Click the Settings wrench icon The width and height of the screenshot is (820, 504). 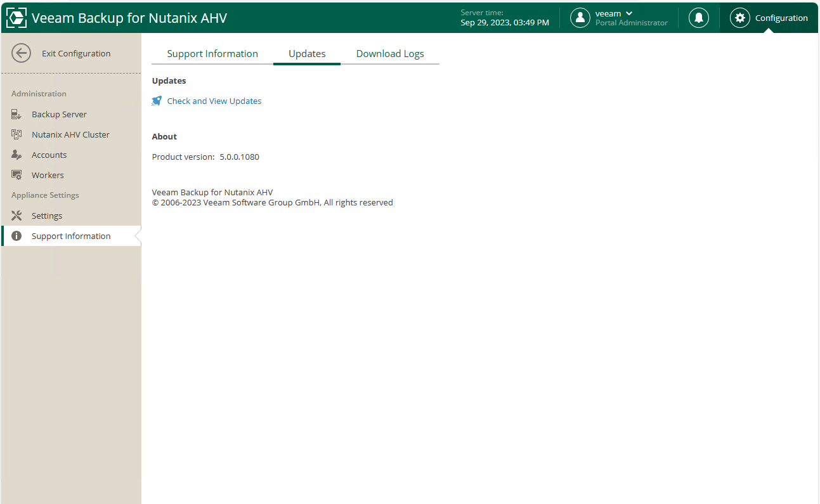coord(17,216)
